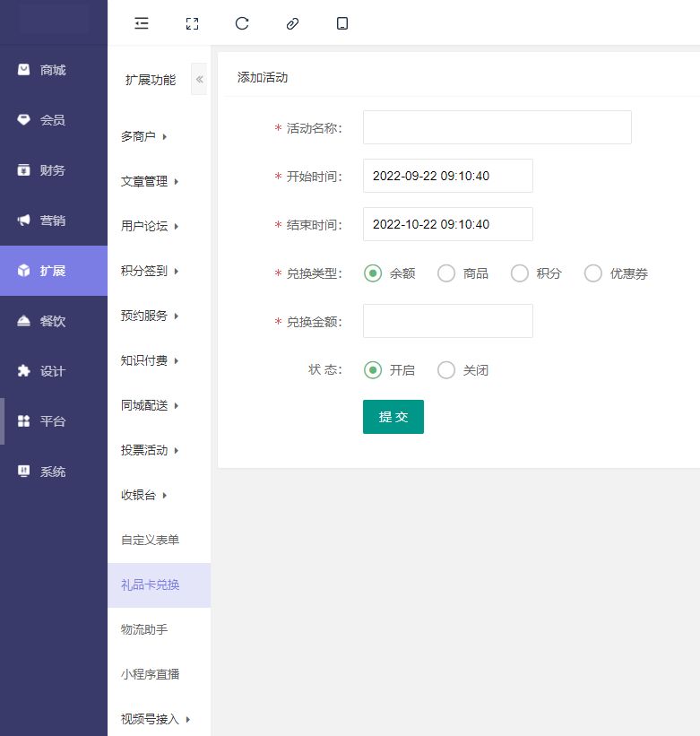Expand 积分签到 menu group

[x=150, y=271]
